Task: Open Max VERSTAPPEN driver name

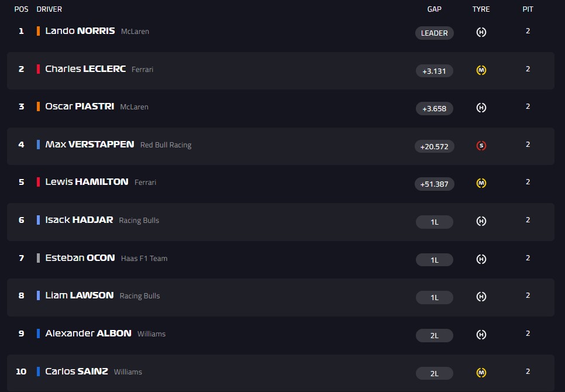Action: pyautogui.click(x=89, y=145)
